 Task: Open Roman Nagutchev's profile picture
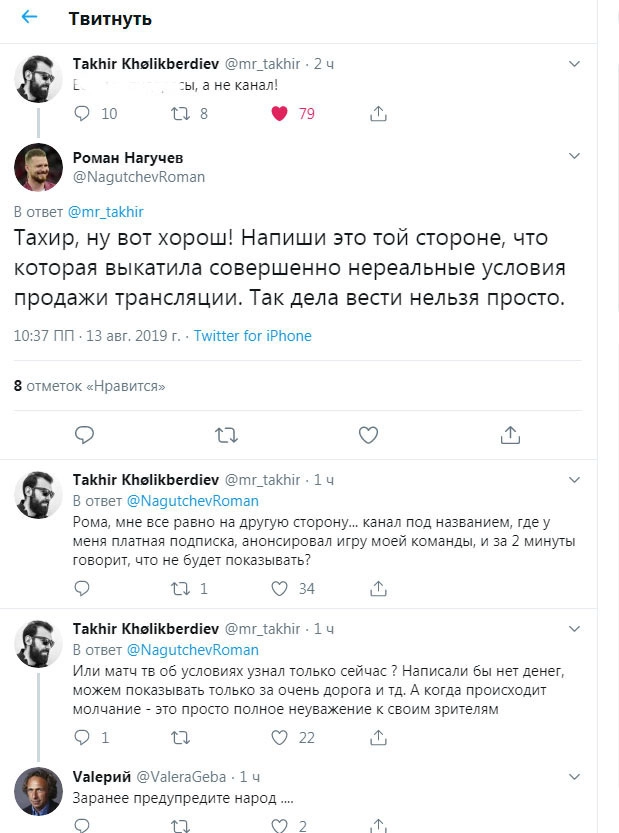pyautogui.click(x=39, y=167)
